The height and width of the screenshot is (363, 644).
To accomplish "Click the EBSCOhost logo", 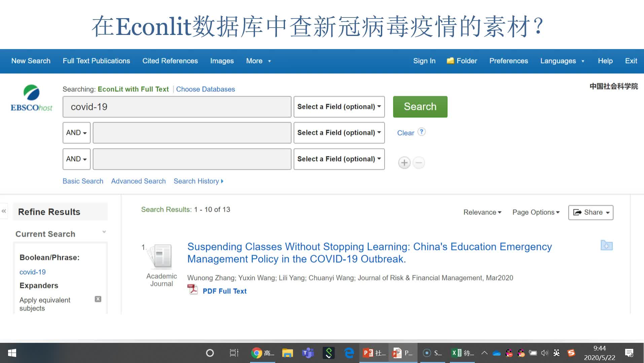I will tap(31, 98).
